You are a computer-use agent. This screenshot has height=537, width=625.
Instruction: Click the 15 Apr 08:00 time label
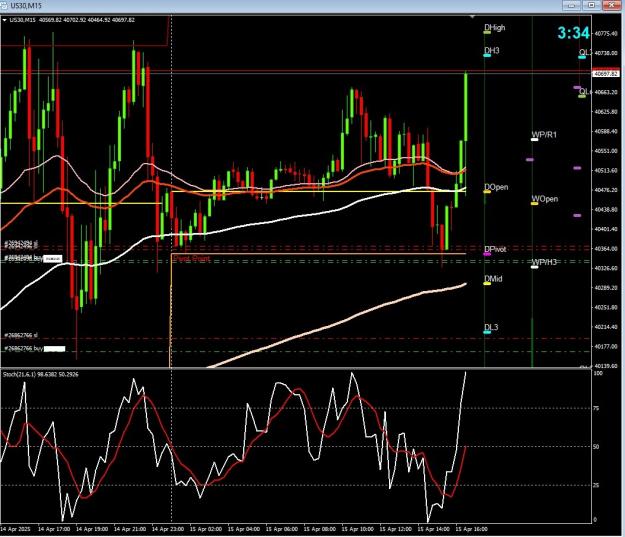(320, 529)
